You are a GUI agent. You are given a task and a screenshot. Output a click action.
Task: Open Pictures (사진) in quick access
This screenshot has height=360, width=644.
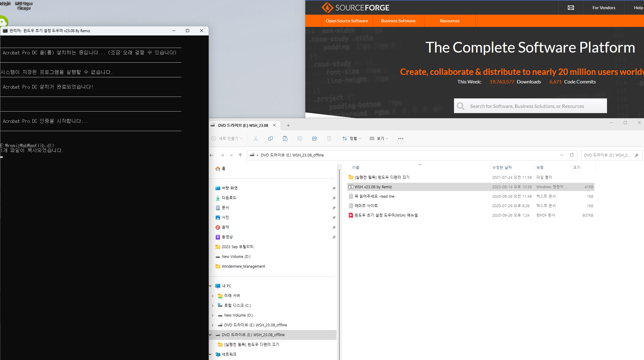(222, 217)
